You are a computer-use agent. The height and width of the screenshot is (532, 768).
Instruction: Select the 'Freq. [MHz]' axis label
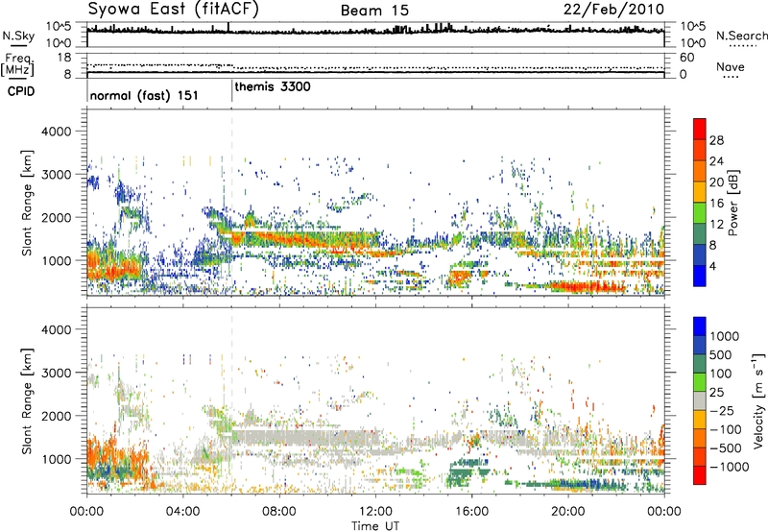coord(17,64)
